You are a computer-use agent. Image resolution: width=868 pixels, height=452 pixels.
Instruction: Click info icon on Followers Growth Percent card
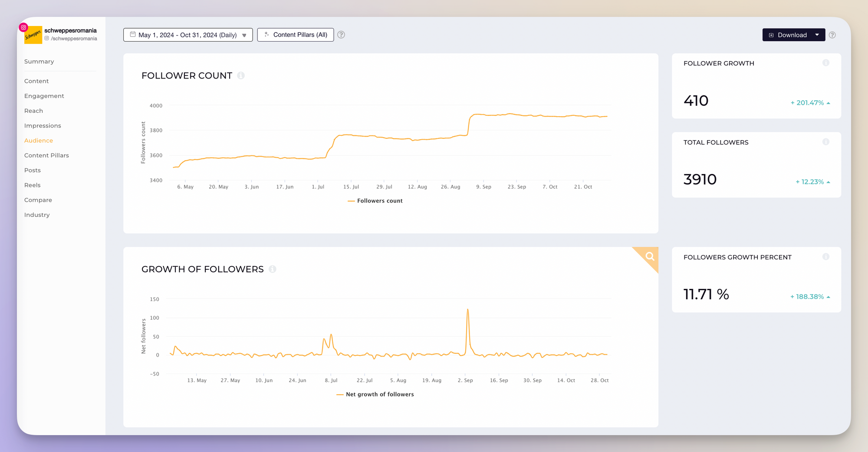coord(826,257)
